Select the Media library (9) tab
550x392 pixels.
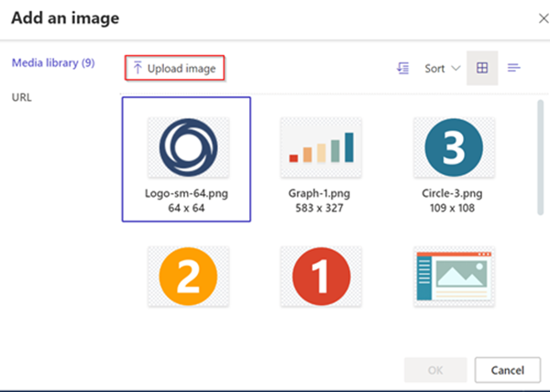point(52,63)
